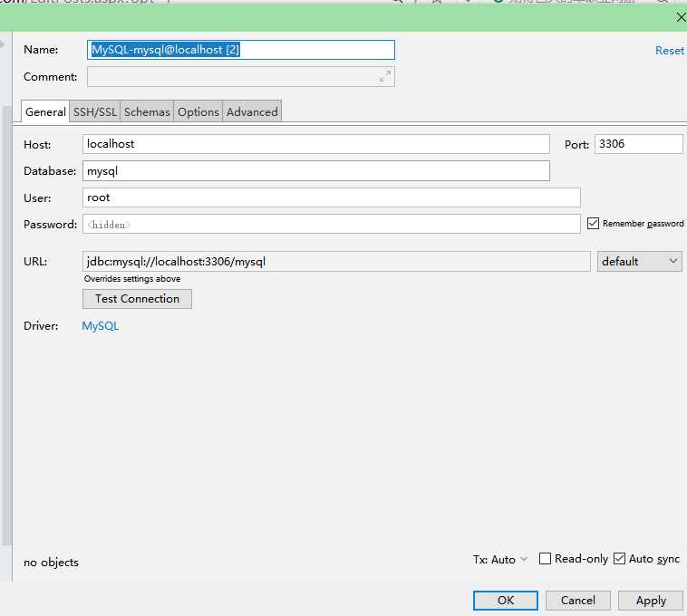The height and width of the screenshot is (616, 687).
Task: Open the Tx: Auto transaction dropdown
Action: 500,560
